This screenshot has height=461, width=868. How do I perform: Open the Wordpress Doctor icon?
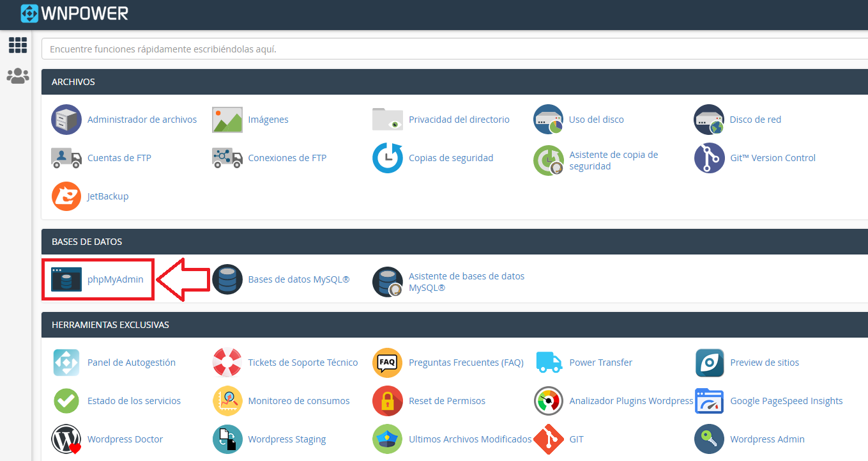[66, 439]
